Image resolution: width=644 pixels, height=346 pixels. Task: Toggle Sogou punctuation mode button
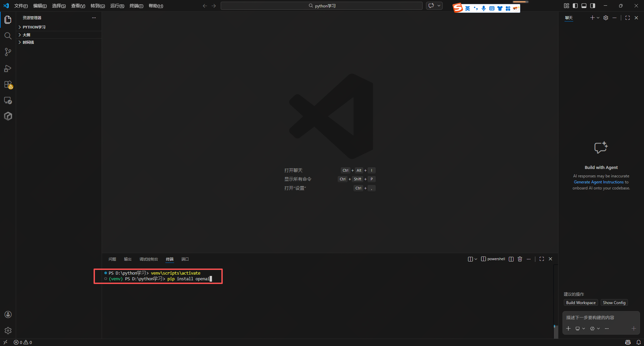pos(476,8)
